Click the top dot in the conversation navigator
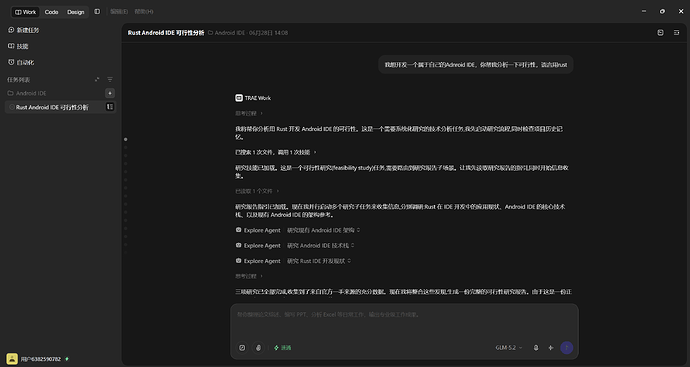690x367 pixels. point(125,139)
